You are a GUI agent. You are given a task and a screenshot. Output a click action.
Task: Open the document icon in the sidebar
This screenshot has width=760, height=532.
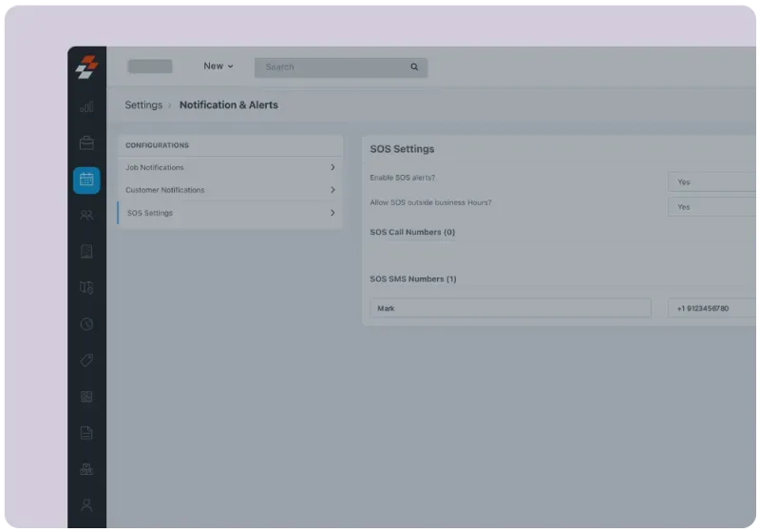point(86,432)
